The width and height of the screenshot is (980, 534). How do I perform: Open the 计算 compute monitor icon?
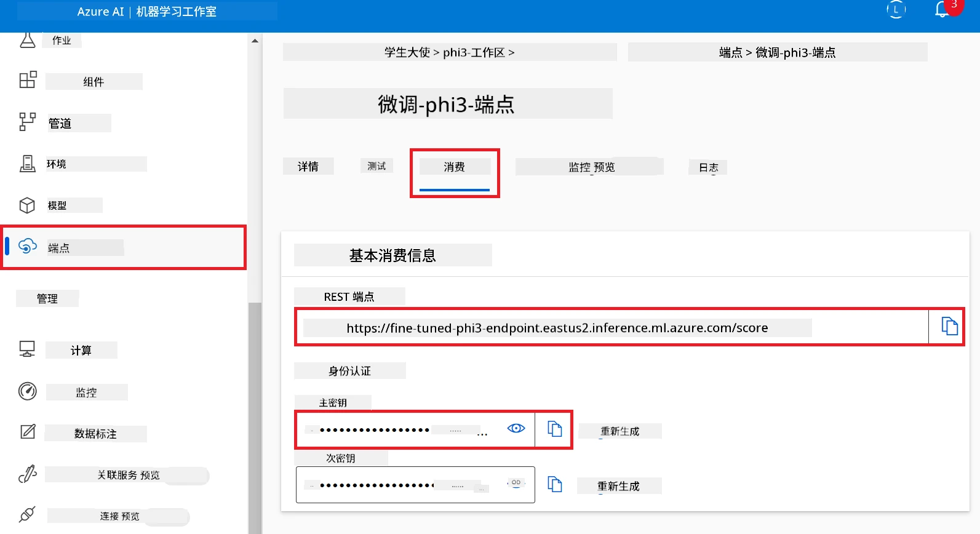pos(27,349)
